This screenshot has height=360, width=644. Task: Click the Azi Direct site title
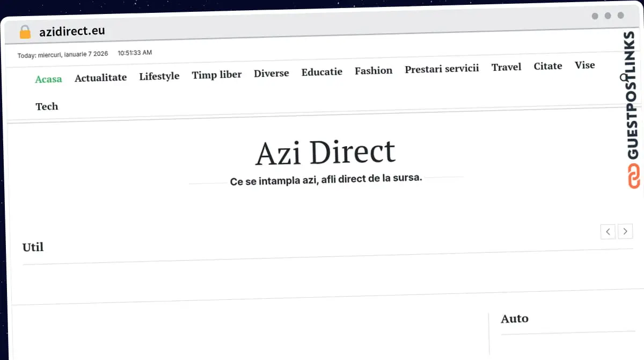[325, 152]
